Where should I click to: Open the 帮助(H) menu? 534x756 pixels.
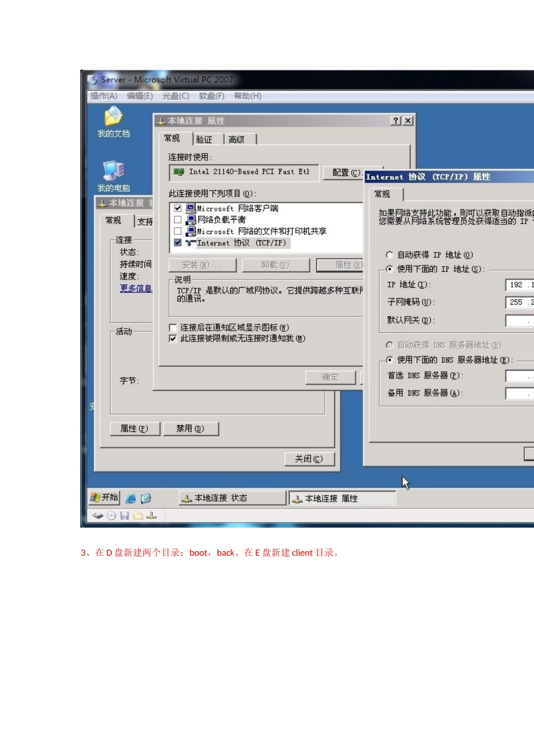pyautogui.click(x=248, y=96)
